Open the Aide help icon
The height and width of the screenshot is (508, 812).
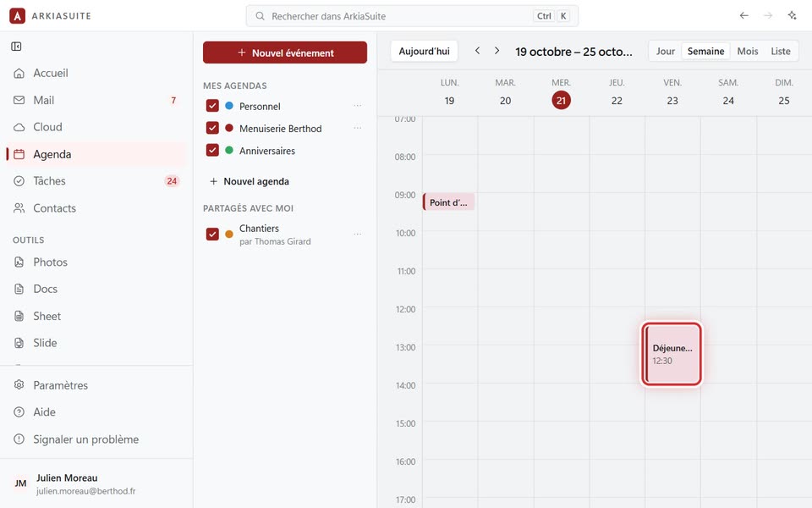point(19,412)
